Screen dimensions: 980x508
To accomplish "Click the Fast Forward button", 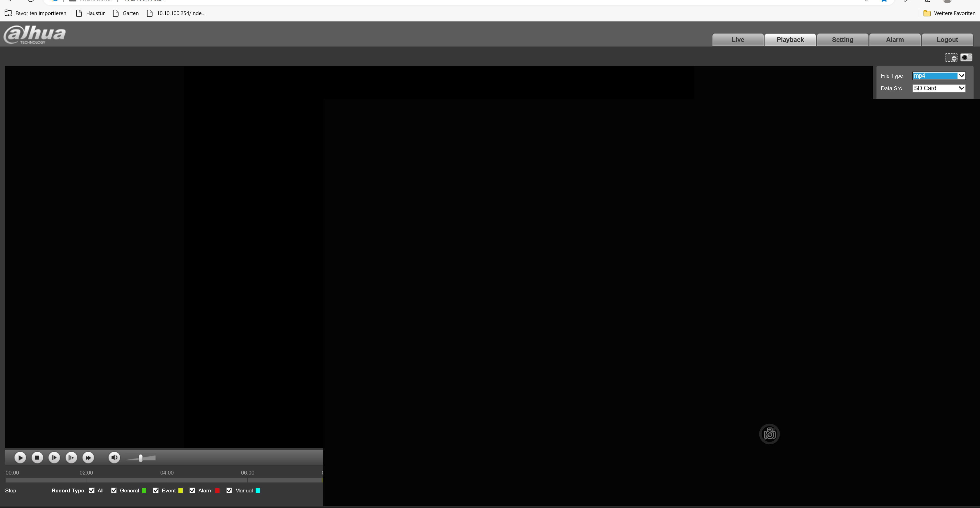I will pyautogui.click(x=88, y=457).
